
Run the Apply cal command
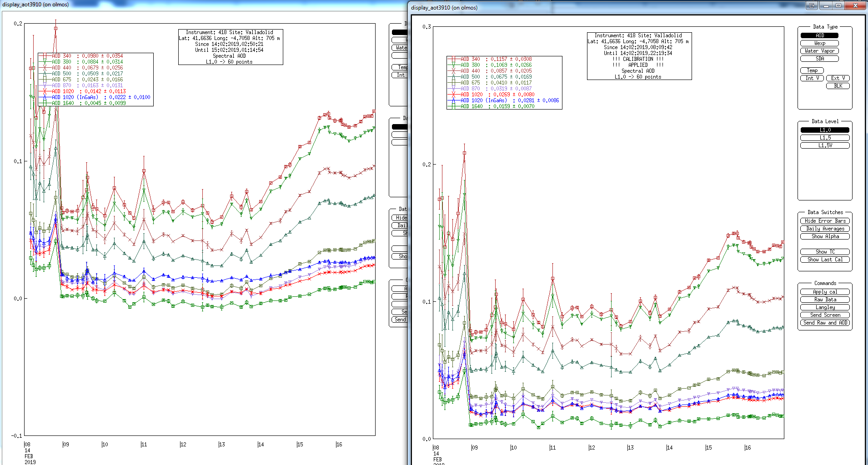point(825,292)
